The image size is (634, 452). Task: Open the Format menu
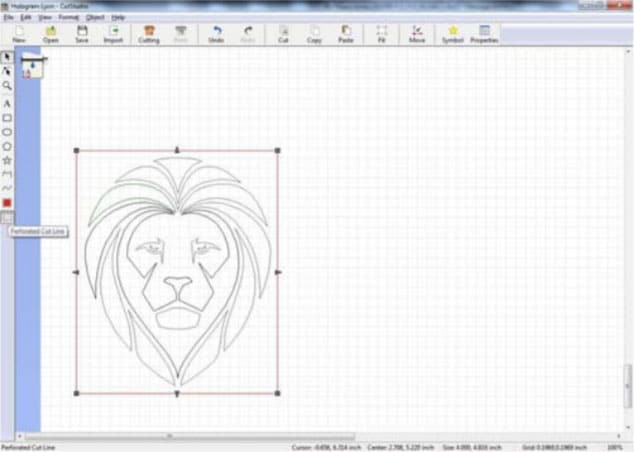68,18
